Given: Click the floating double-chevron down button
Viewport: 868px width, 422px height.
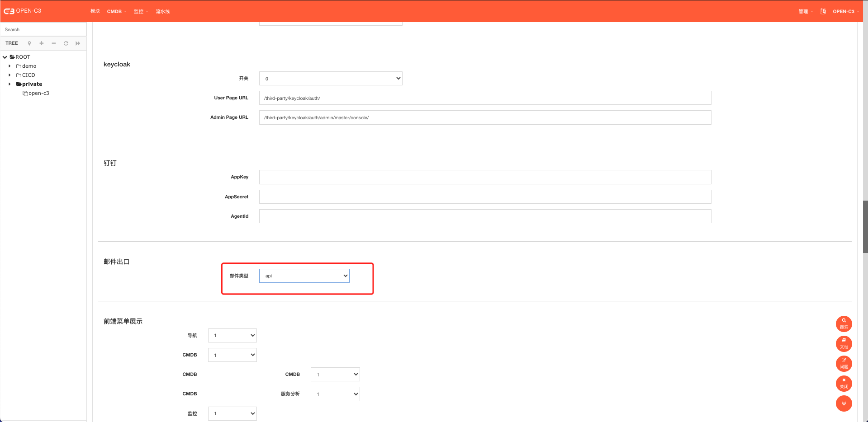Looking at the screenshot, I should (844, 403).
